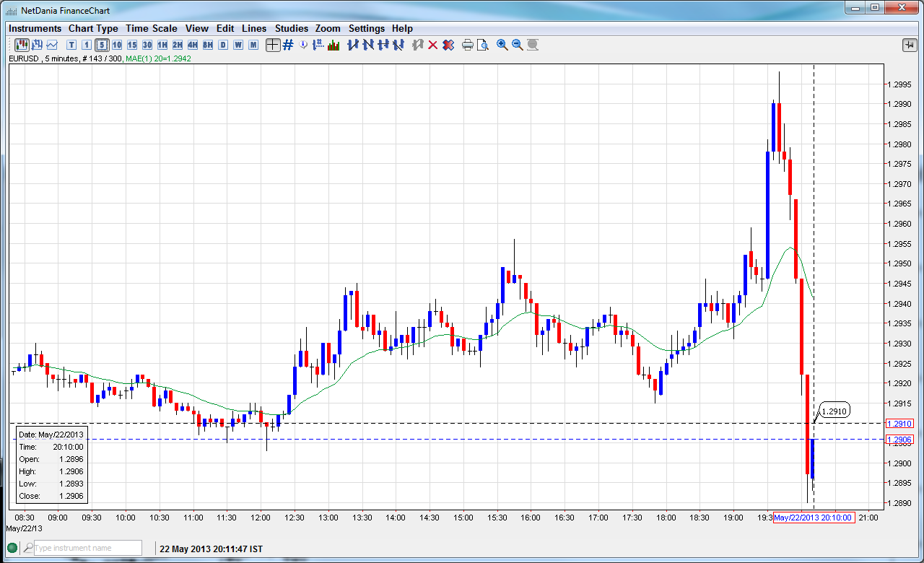Click the Open: 1.2896 row in info box
The image size is (924, 563).
[x=51, y=459]
